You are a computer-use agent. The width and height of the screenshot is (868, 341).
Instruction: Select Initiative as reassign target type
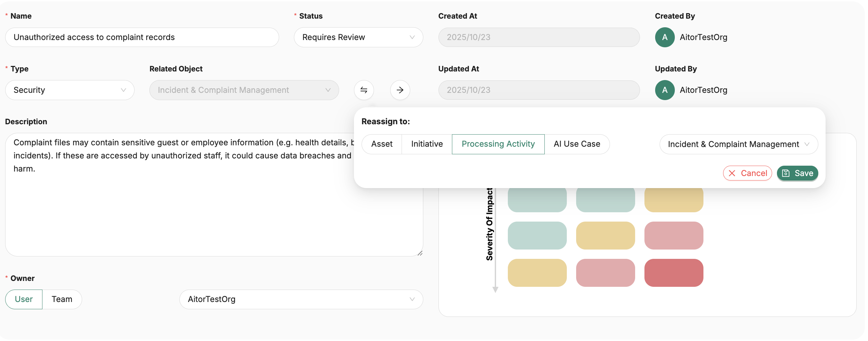(427, 144)
